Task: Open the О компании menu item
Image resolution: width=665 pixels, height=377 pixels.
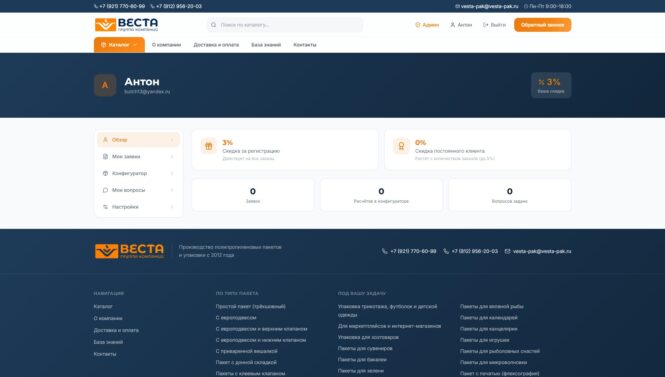Action: [x=166, y=45]
